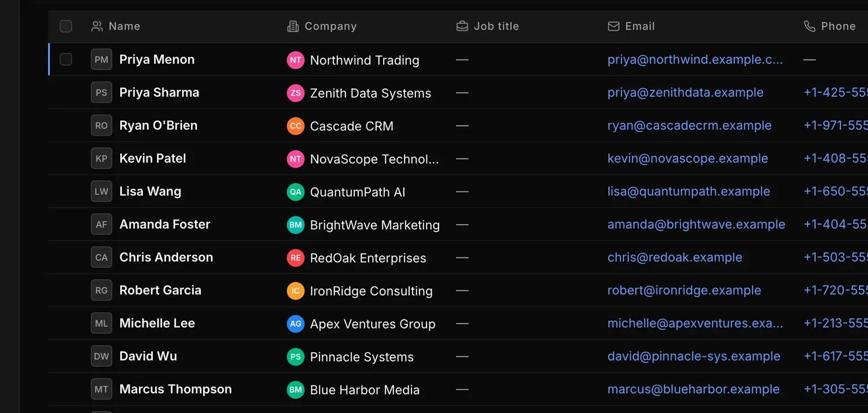Click the Blue Harbor Media BM logo

[296, 390]
